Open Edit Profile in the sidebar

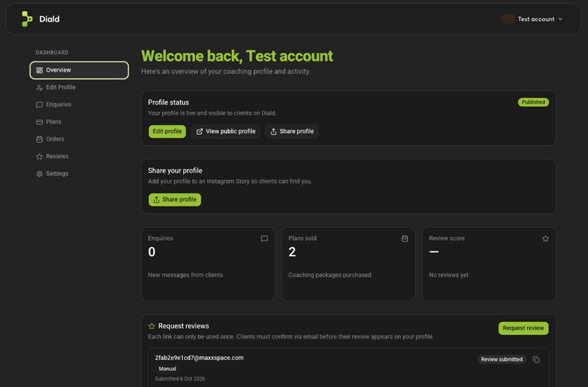tap(79, 87)
